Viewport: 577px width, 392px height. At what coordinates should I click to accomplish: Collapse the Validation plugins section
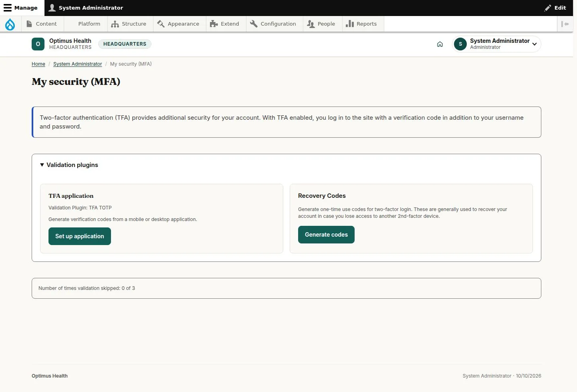[69, 165]
